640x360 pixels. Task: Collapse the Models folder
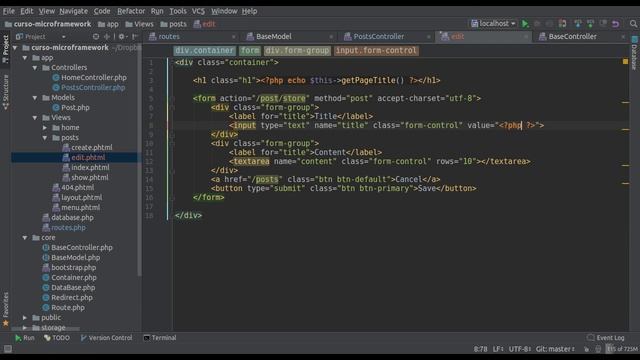35,98
